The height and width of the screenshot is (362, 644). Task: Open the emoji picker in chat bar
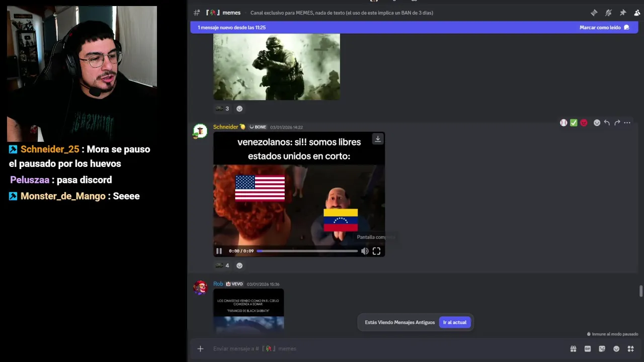[616, 348]
